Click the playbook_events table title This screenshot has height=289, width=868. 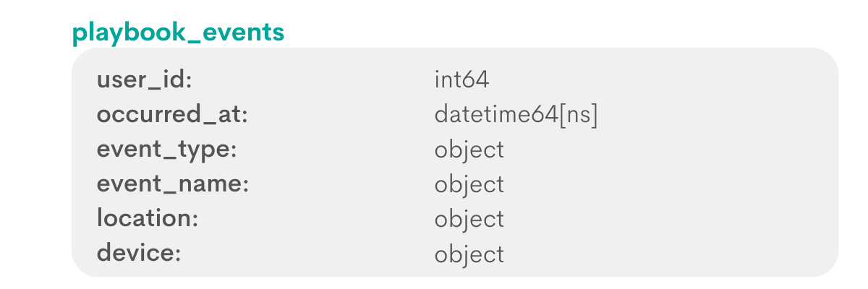click(178, 33)
